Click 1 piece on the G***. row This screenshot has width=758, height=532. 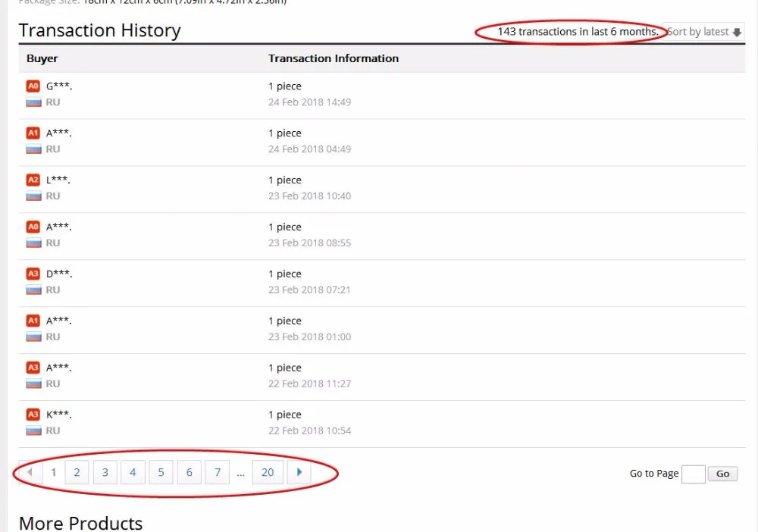285,86
